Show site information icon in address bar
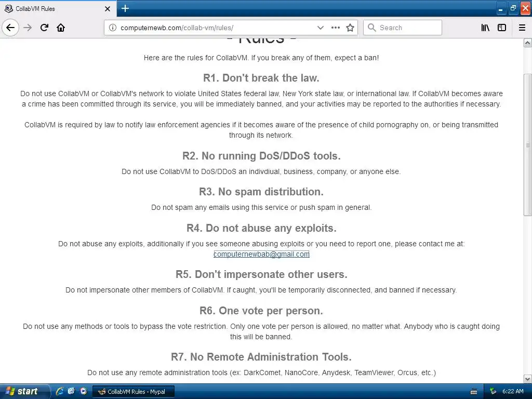 [x=112, y=28]
